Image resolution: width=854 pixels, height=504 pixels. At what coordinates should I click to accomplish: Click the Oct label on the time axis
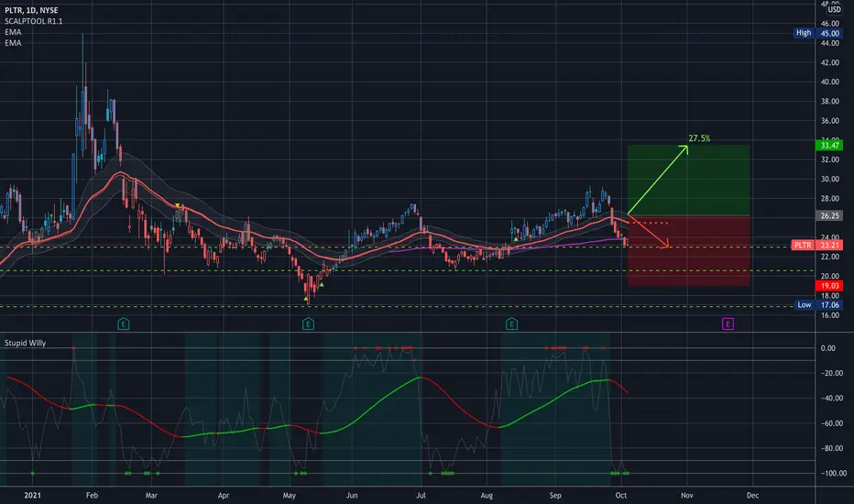(621, 495)
